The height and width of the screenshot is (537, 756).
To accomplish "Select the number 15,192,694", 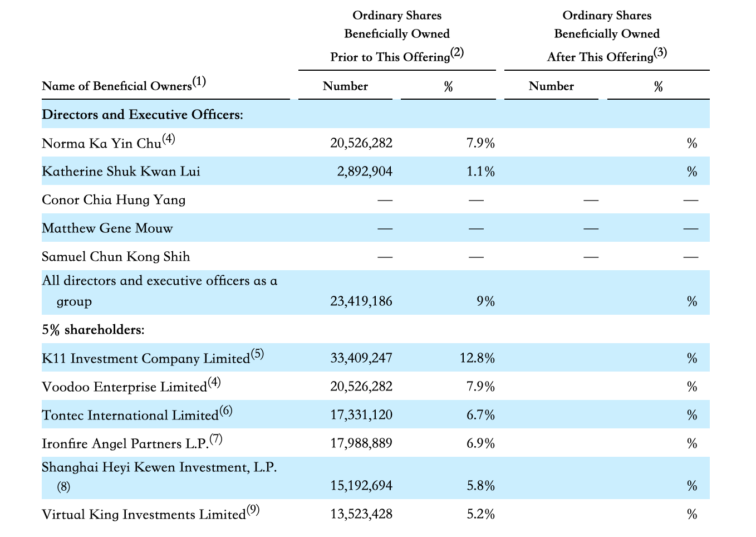I will coord(361,486).
